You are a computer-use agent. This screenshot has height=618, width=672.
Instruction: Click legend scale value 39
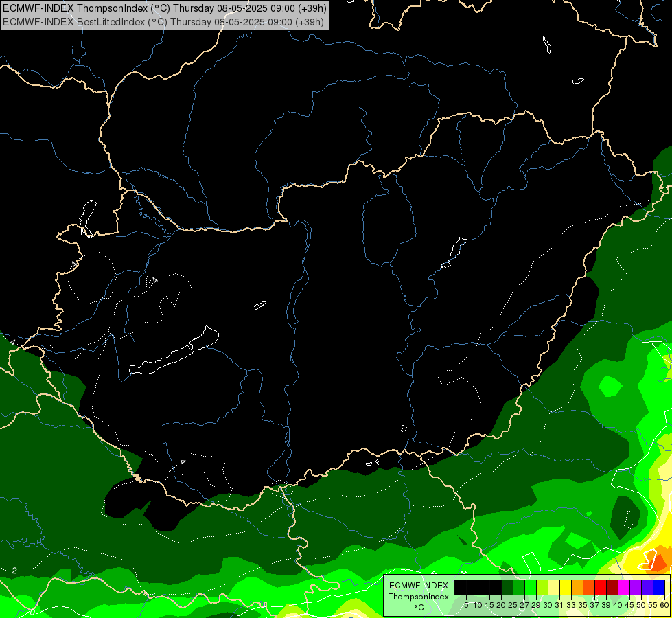pos(607,605)
